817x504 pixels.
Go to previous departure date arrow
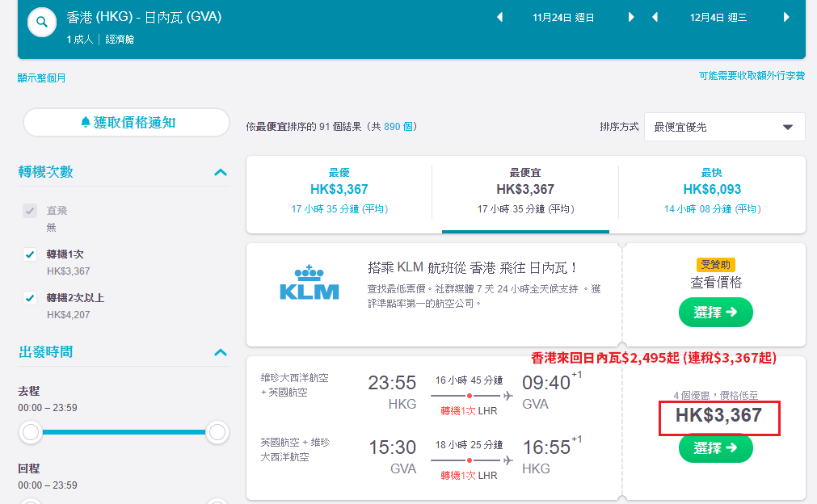(x=499, y=17)
